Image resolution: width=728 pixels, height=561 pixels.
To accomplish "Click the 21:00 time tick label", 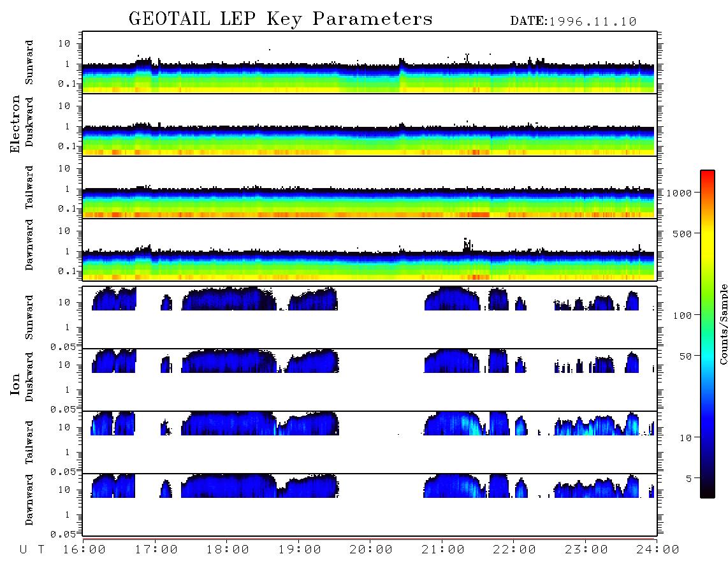I will click(443, 550).
